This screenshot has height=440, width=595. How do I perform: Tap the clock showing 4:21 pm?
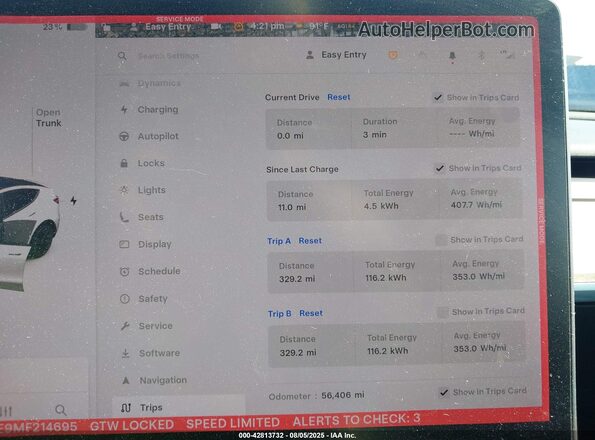[x=267, y=26]
